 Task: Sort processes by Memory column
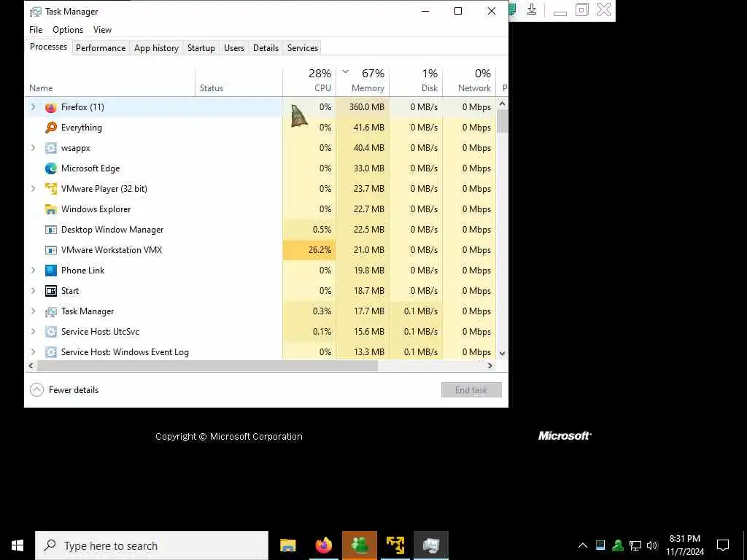coord(363,82)
